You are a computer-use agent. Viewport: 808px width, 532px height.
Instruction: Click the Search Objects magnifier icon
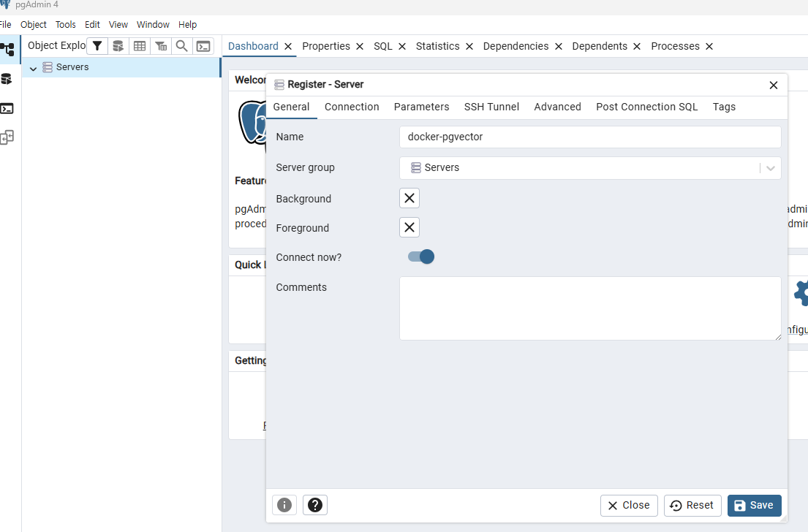coord(181,46)
